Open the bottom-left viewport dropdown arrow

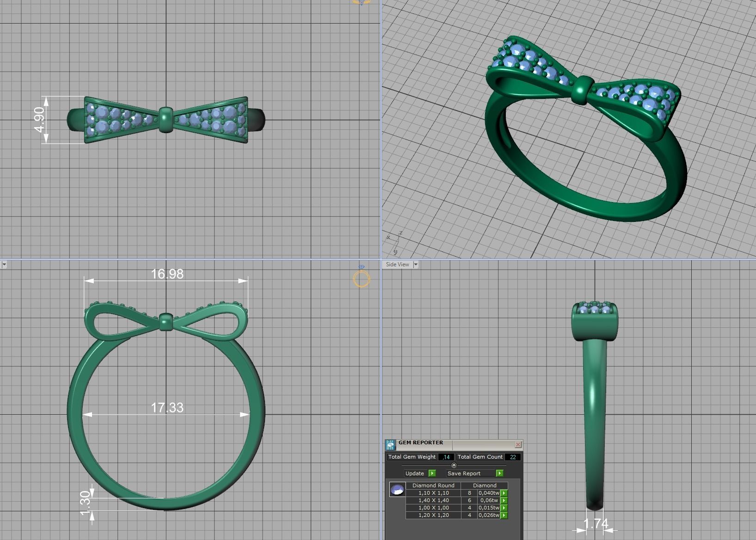tap(4, 264)
